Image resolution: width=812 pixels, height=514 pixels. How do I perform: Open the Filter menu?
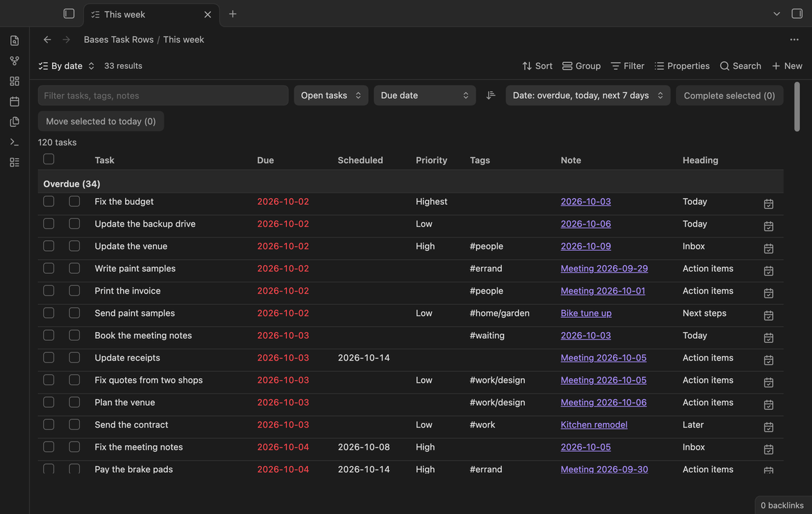627,66
